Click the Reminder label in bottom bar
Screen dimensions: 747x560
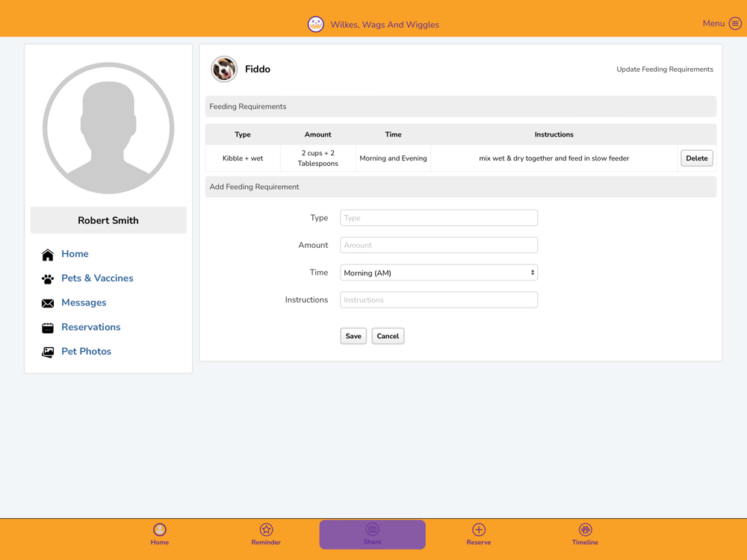coord(266,542)
